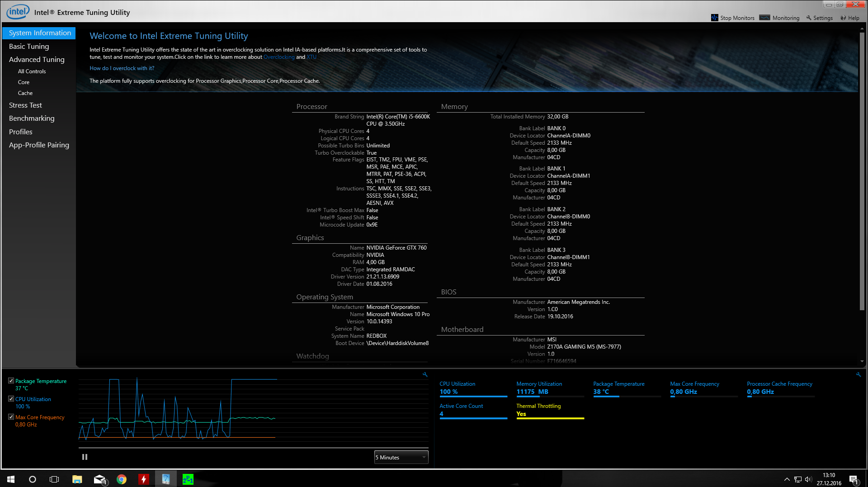The image size is (868, 487).
Task: Open the Help menu
Action: tap(850, 18)
